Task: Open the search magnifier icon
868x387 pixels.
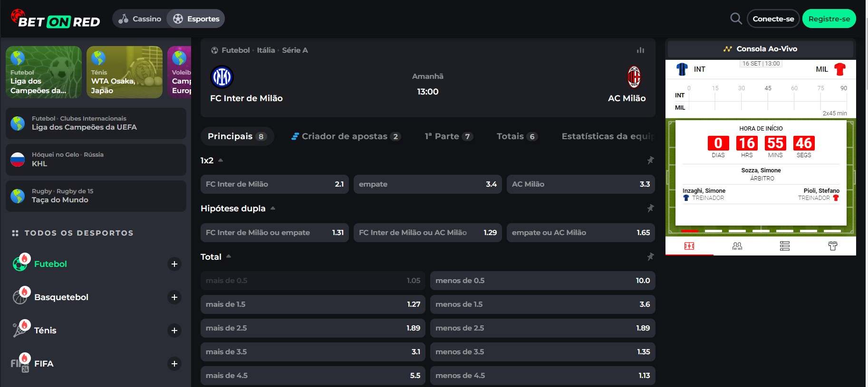Action: coord(736,19)
